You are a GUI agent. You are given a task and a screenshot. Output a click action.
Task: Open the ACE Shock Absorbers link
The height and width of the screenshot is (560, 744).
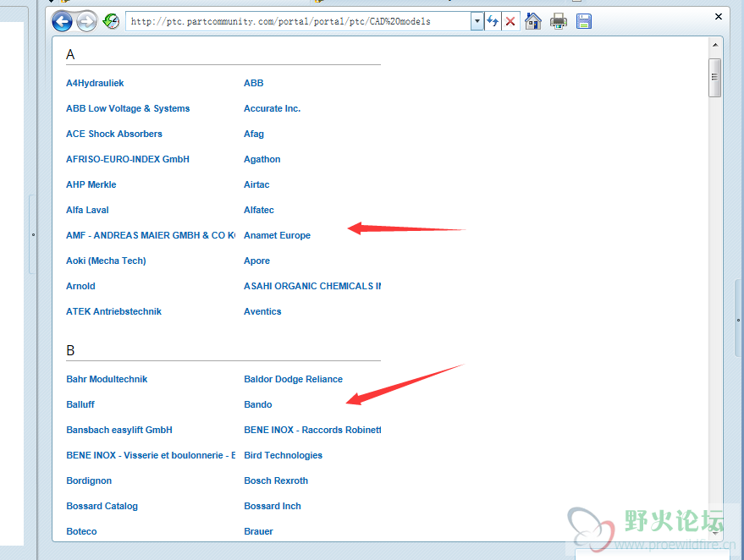[114, 134]
